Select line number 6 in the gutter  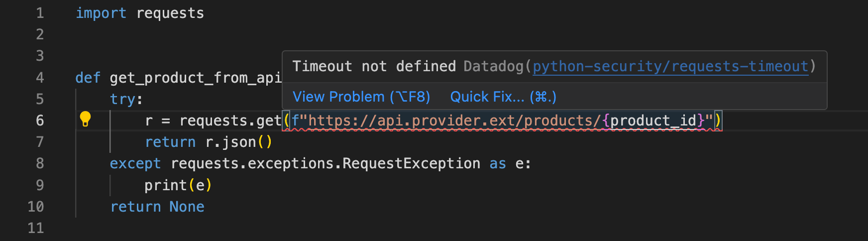pos(40,120)
